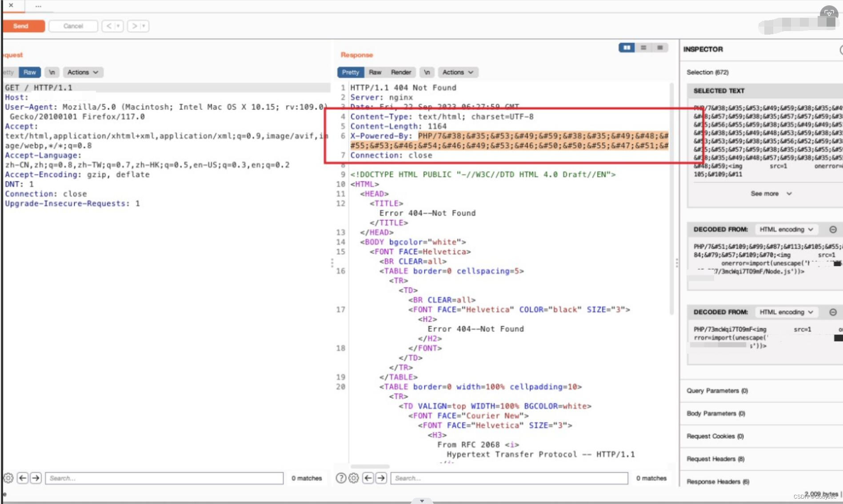Switch response view to Raw

pyautogui.click(x=375, y=72)
